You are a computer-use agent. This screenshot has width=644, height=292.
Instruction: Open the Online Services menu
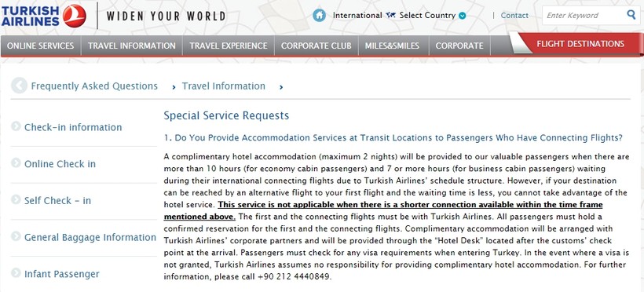[40, 46]
